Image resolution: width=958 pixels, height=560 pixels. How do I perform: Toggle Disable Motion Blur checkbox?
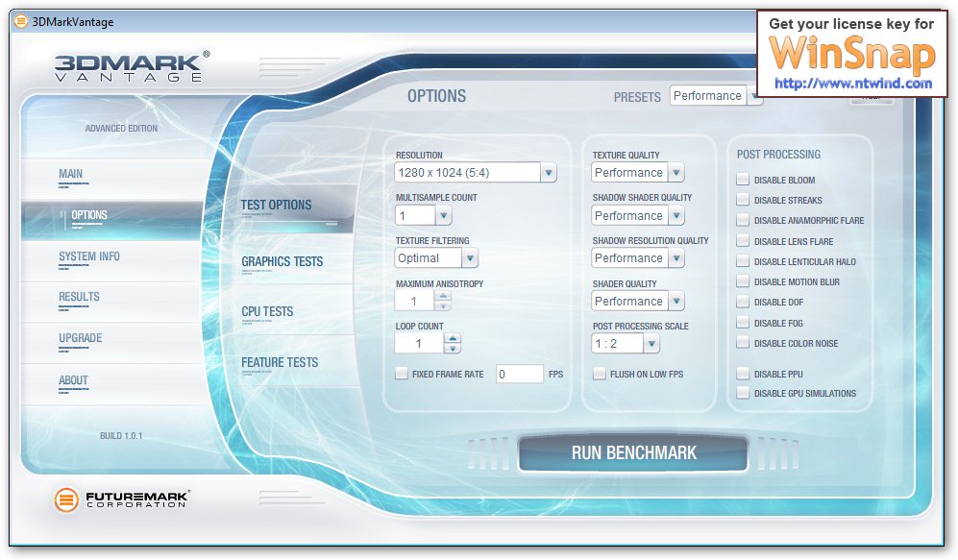click(743, 281)
